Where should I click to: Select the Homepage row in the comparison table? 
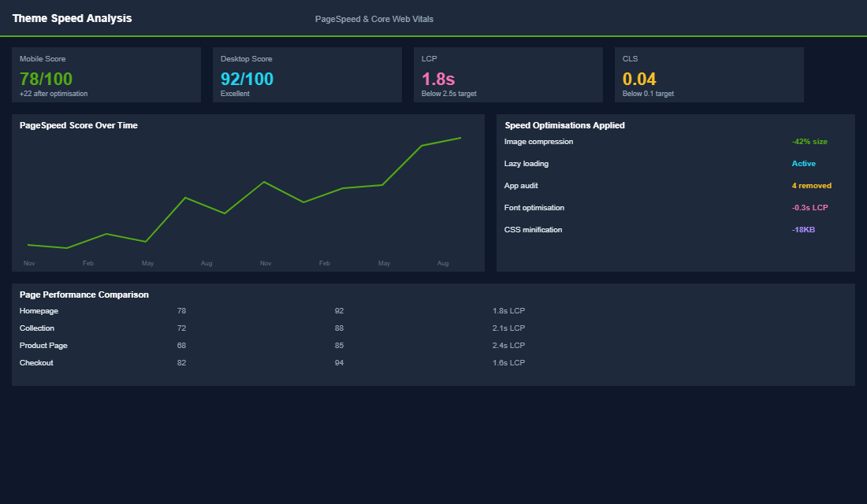[39, 310]
